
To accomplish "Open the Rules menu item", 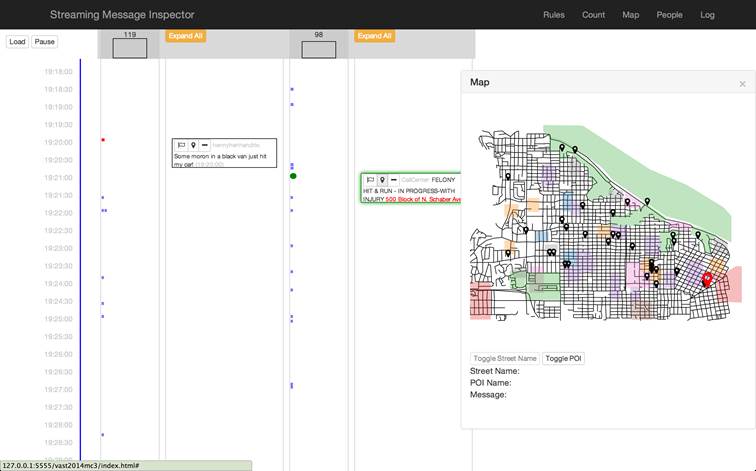I will pos(554,15).
